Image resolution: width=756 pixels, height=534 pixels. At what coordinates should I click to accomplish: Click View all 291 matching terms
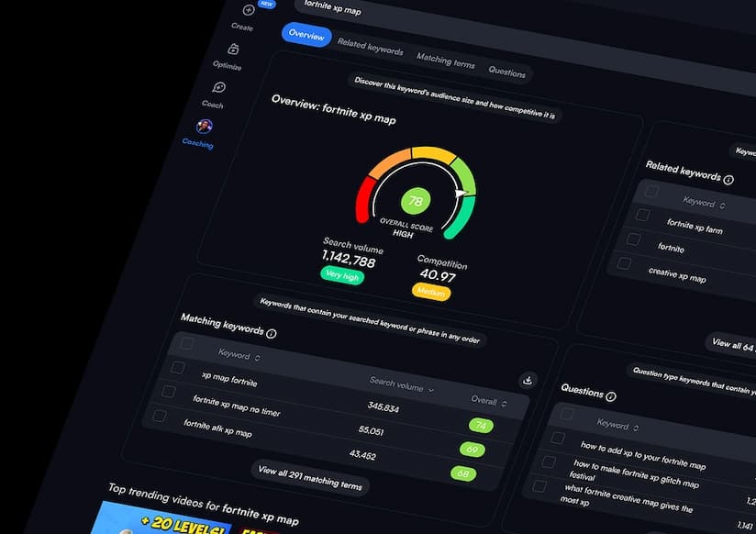click(310, 479)
